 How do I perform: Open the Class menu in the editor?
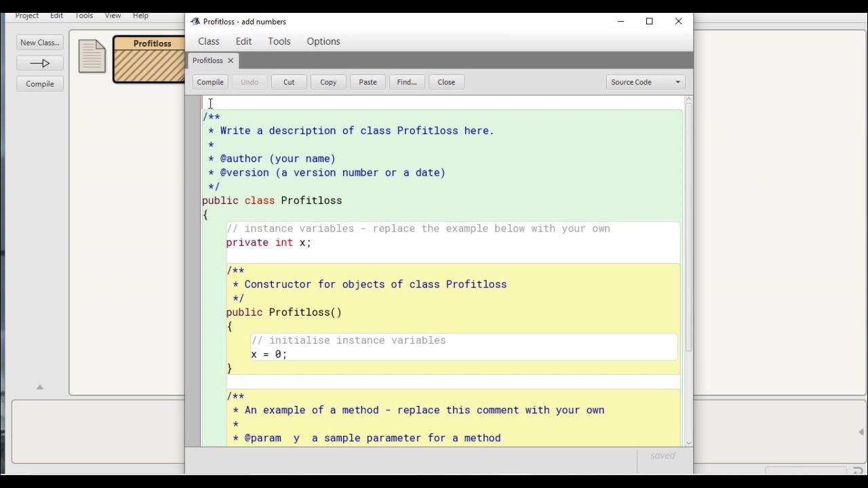(x=208, y=41)
